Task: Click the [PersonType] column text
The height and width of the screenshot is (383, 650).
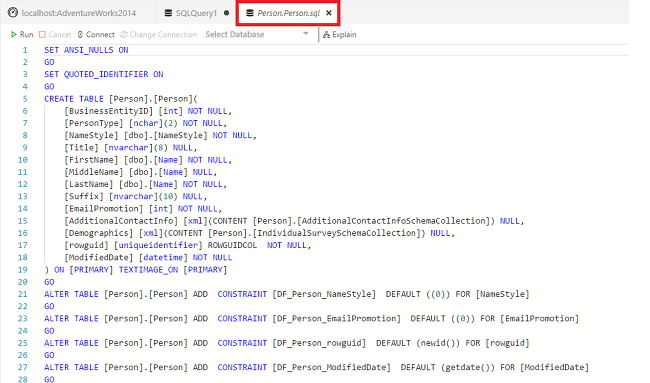Action: [93, 123]
